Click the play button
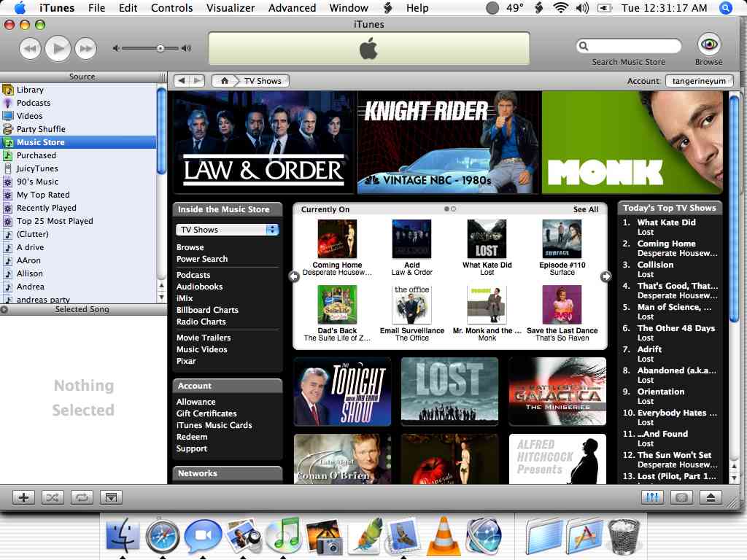Screen dimensions: 747x560 (x=58, y=49)
